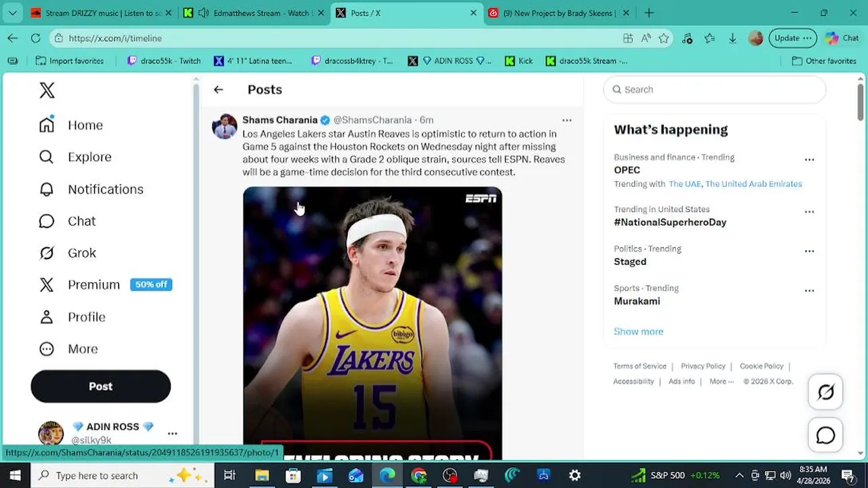Open the split screen icon in address bar
Image resolution: width=868 pixels, height=488 pixels.
628,39
